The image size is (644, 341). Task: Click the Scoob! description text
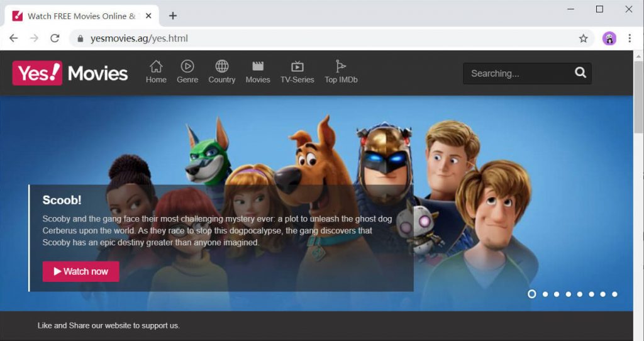pos(217,230)
